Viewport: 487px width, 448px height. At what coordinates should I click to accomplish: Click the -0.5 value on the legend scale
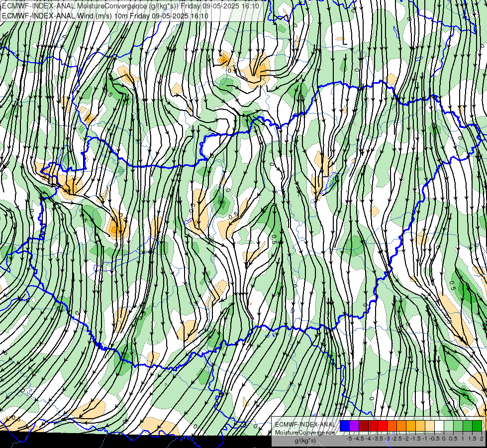434,439
